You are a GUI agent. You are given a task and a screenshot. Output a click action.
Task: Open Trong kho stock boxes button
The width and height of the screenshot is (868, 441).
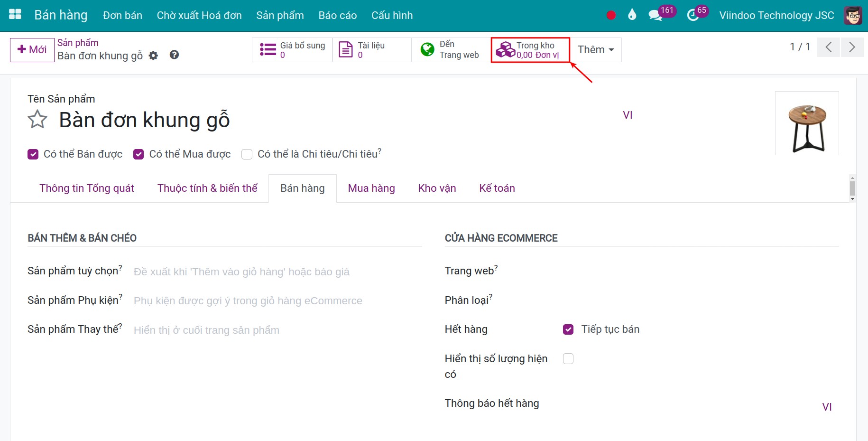click(530, 50)
